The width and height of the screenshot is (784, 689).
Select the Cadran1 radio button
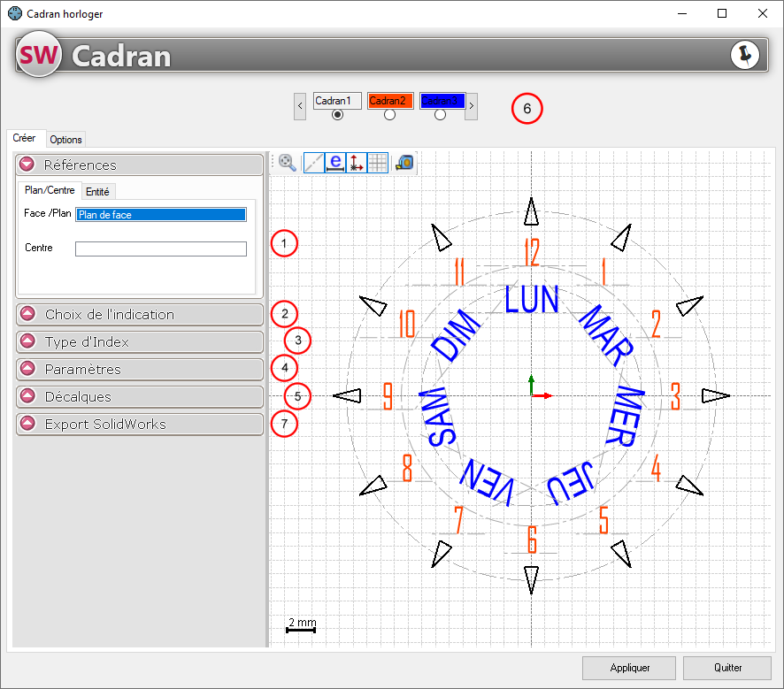(x=337, y=115)
